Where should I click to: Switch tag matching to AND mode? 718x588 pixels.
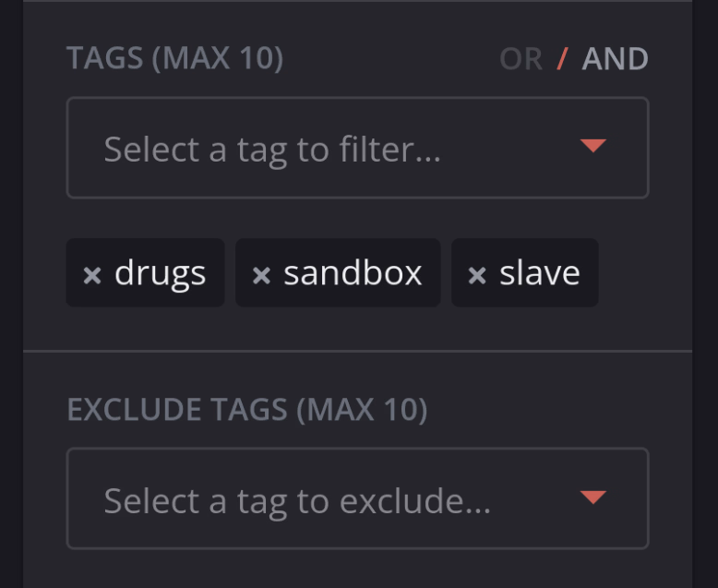[615, 59]
